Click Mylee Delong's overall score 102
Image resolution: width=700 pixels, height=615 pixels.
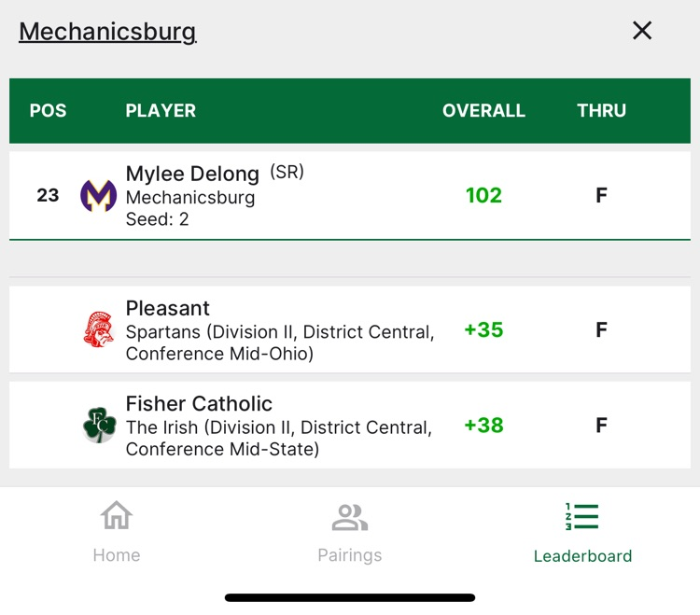point(483,195)
